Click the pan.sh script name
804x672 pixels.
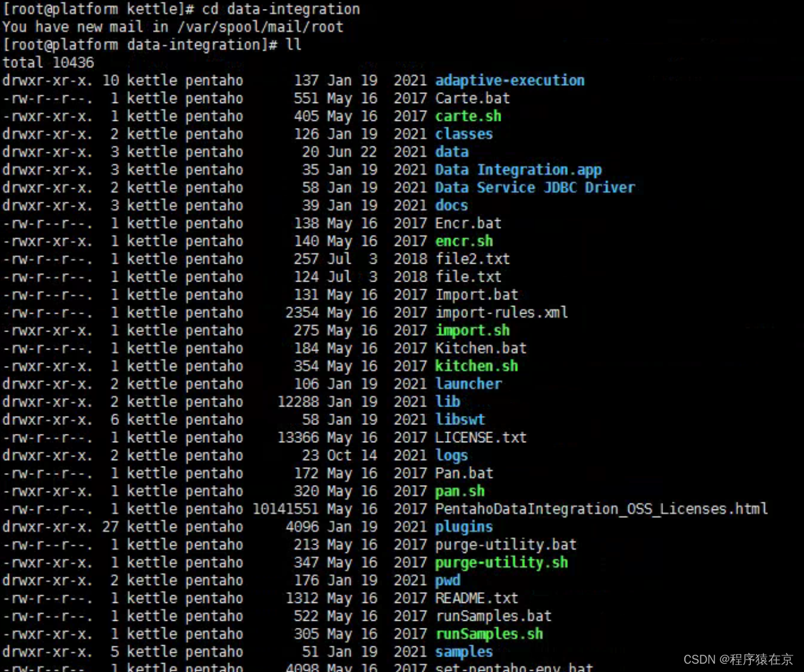(460, 492)
